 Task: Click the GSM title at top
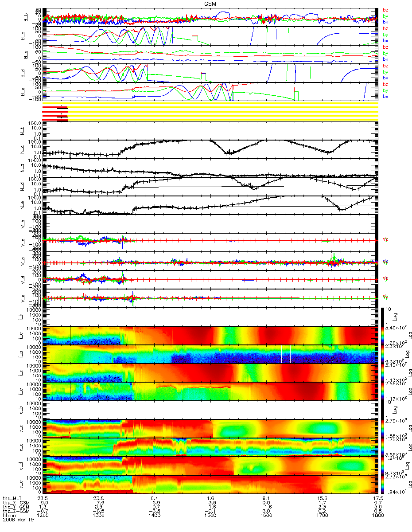tap(210, 4)
